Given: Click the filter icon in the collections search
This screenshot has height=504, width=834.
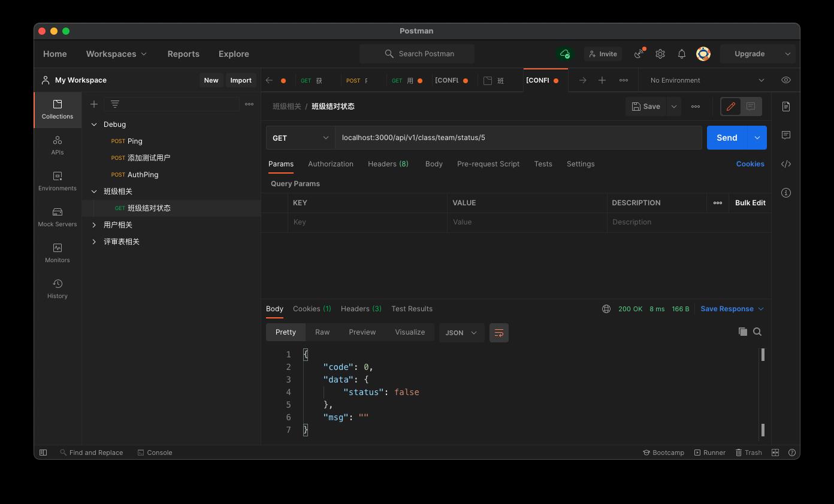Looking at the screenshot, I should (115, 104).
